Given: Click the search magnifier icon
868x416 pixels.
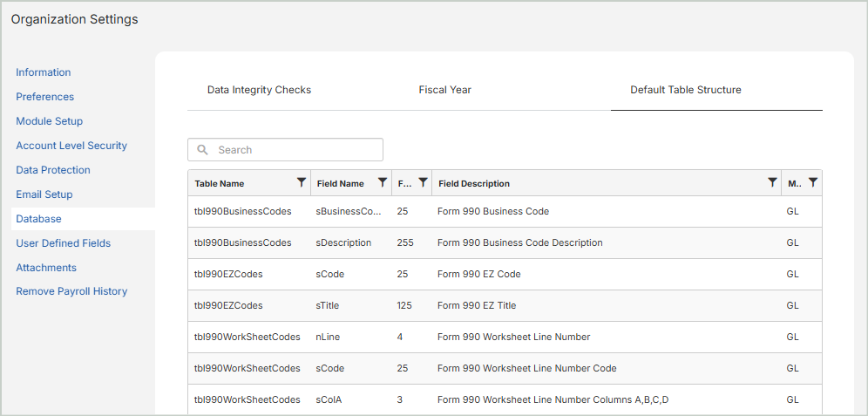Looking at the screenshot, I should pyautogui.click(x=203, y=150).
